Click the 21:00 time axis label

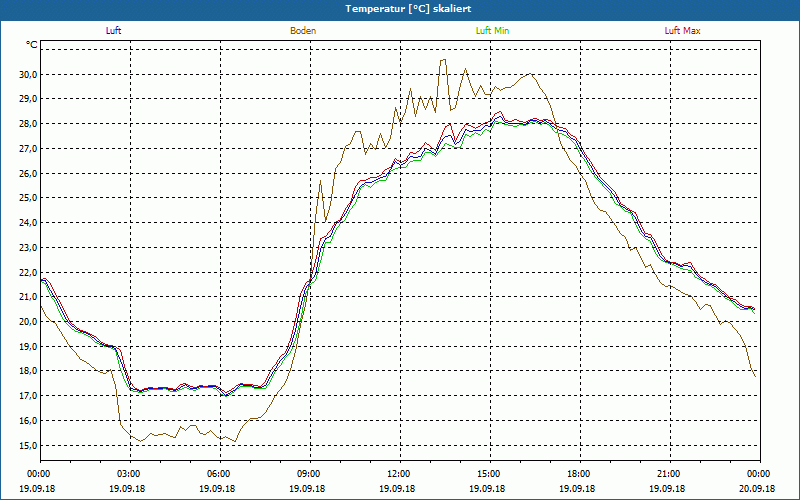(670, 474)
